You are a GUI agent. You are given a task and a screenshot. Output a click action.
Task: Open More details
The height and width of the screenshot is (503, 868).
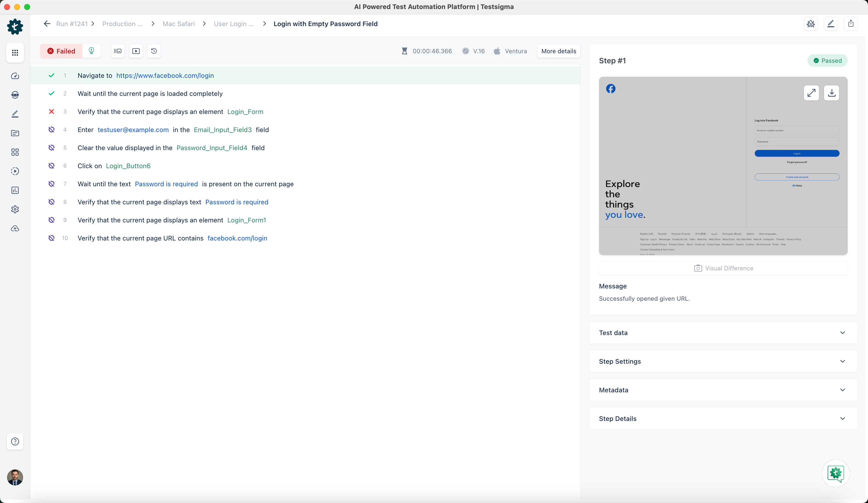[559, 51]
